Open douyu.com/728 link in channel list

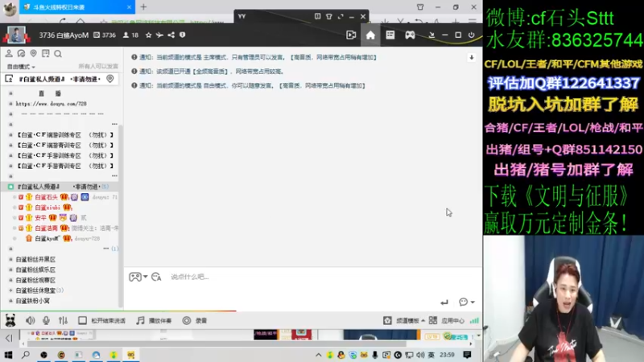tap(51, 104)
